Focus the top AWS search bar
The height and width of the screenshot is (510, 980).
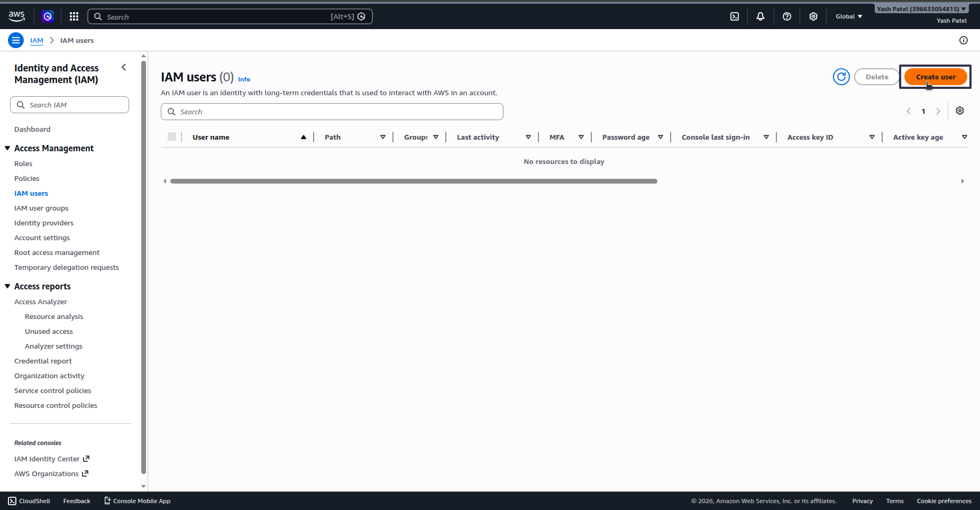230,16
